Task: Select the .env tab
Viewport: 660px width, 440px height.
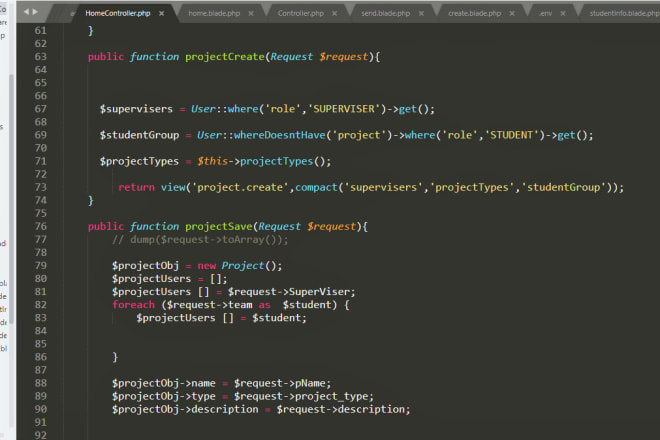Action: tap(546, 13)
